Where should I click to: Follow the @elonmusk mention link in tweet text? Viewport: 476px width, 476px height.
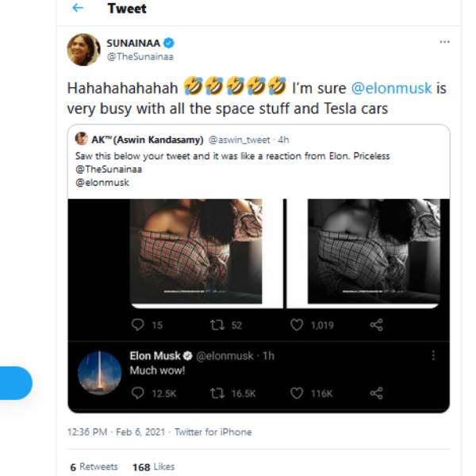391,88
